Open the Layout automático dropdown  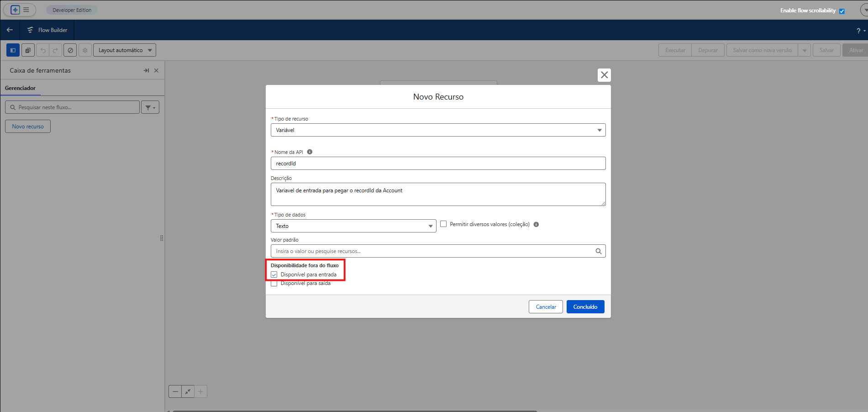[124, 50]
